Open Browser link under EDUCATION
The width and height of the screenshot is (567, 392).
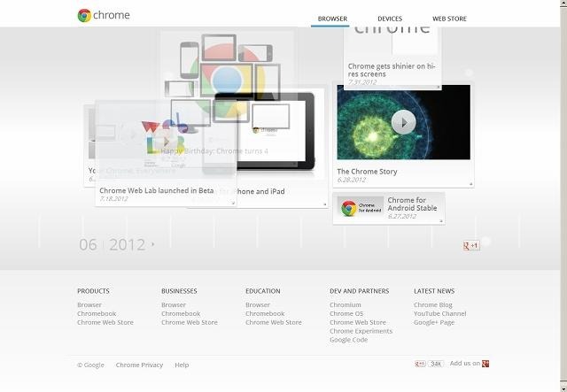(258, 305)
